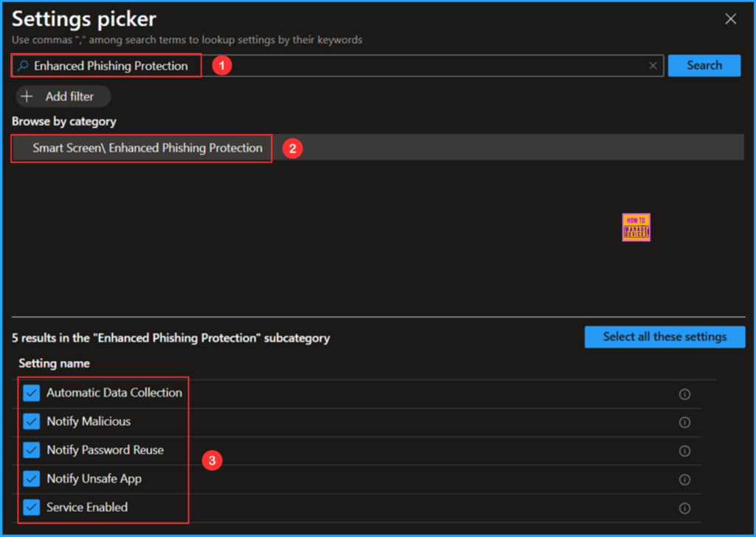
Task: Click the Service Enabled label
Action: 87,507
